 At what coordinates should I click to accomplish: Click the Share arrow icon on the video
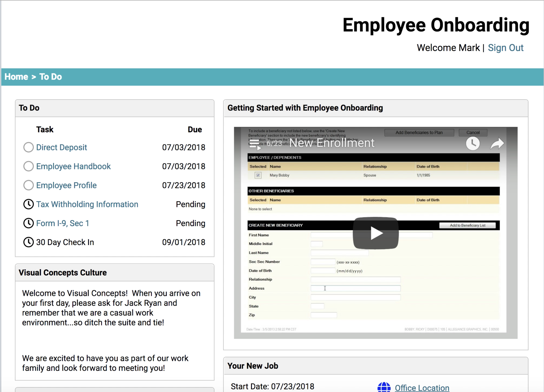click(497, 143)
